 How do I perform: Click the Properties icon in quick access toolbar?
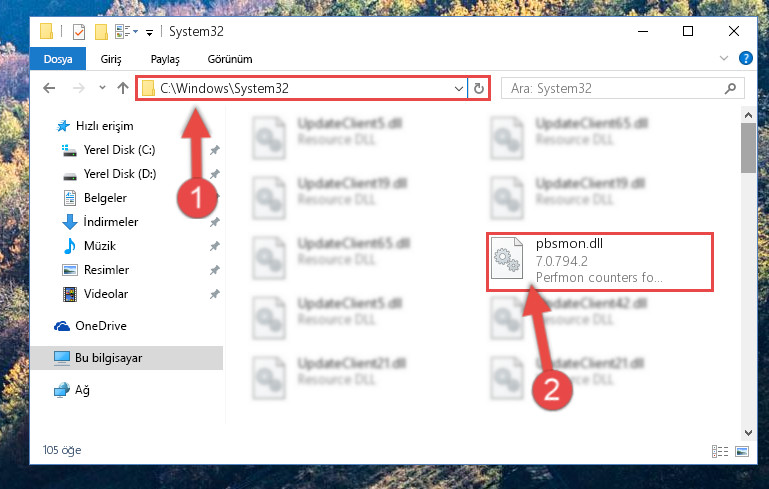point(78,32)
